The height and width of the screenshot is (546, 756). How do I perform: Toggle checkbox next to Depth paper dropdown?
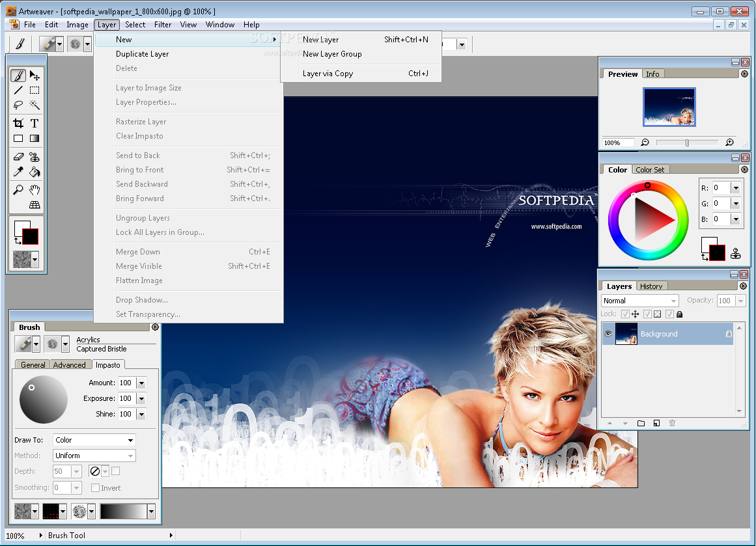click(x=116, y=471)
